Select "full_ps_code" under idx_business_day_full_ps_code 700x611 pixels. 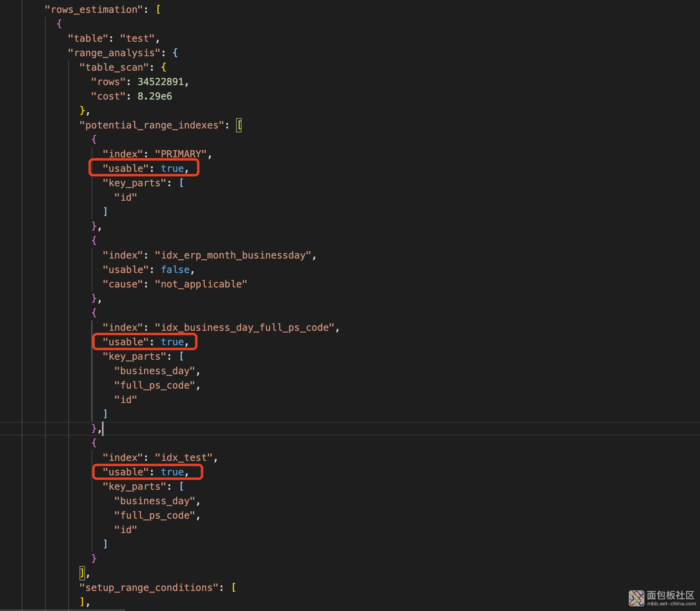pyautogui.click(x=155, y=385)
